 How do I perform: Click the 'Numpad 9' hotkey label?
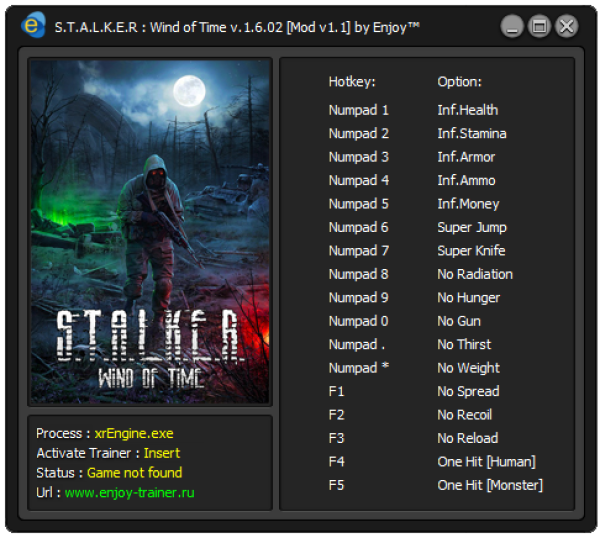tap(359, 298)
